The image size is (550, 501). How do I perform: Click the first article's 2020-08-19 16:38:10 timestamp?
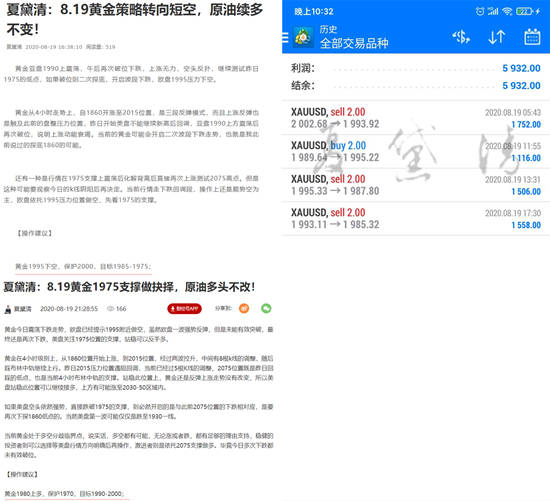click(x=54, y=47)
